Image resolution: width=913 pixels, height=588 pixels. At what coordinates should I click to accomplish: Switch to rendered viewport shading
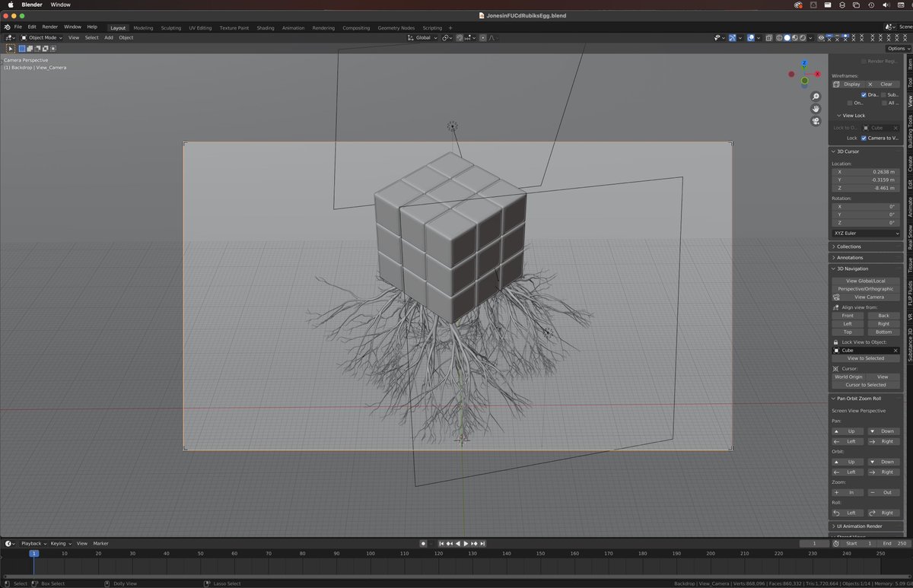click(x=804, y=37)
